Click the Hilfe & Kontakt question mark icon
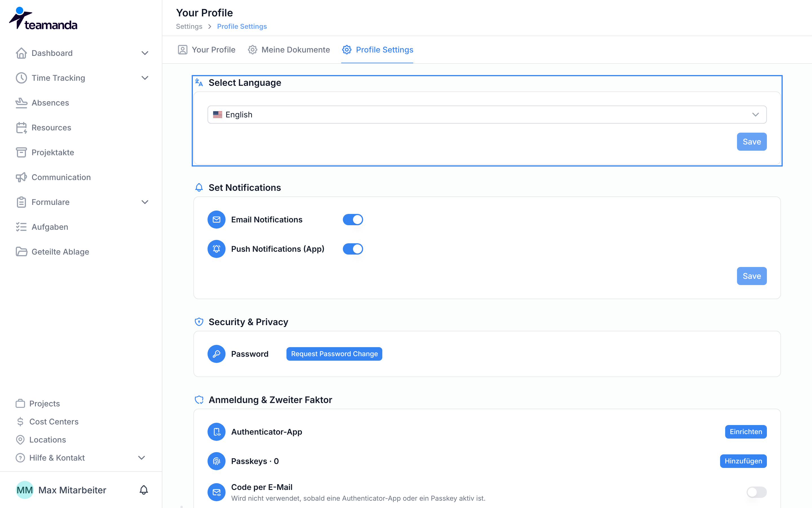The image size is (812, 508). tap(20, 458)
